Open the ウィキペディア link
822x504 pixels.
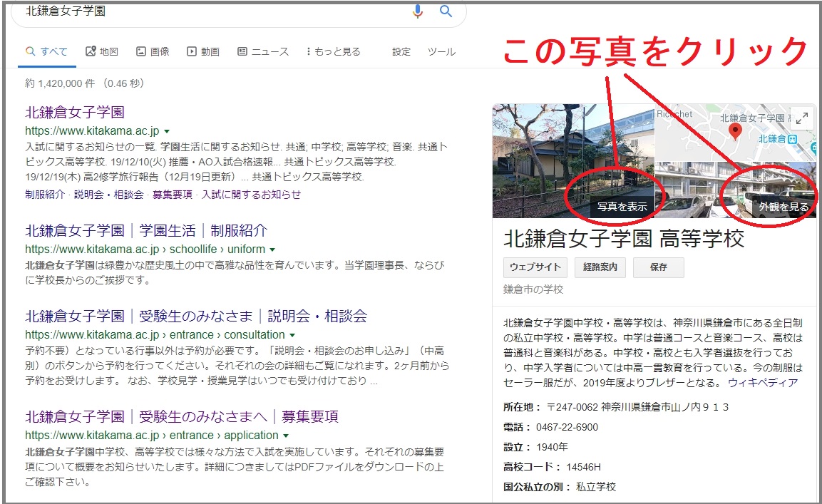(763, 383)
